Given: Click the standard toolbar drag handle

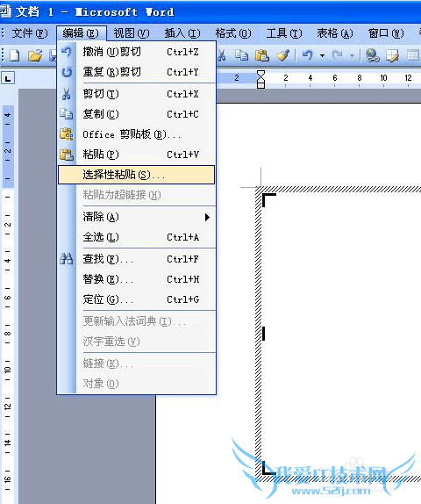Looking at the screenshot, I should point(3,55).
